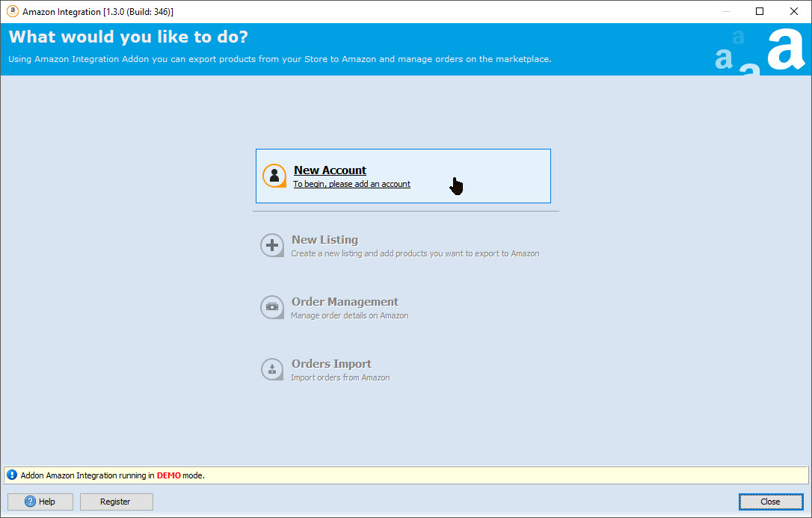Click the blue info icon in demo notice

[x=12, y=475]
